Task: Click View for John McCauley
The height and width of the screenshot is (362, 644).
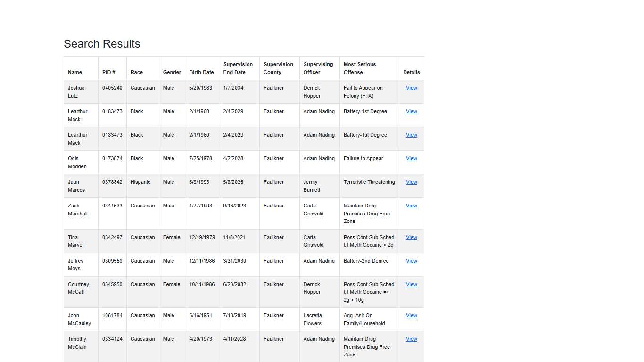Action: coord(411,316)
